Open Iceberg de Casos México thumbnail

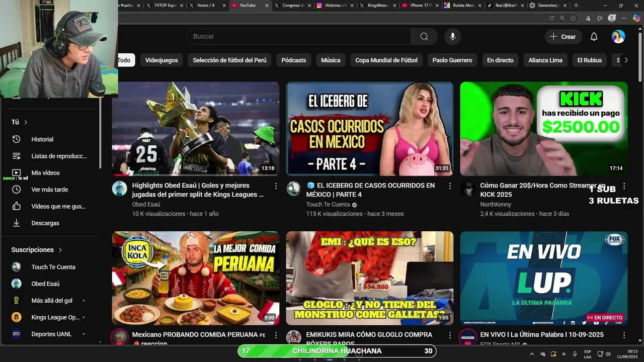tap(370, 129)
